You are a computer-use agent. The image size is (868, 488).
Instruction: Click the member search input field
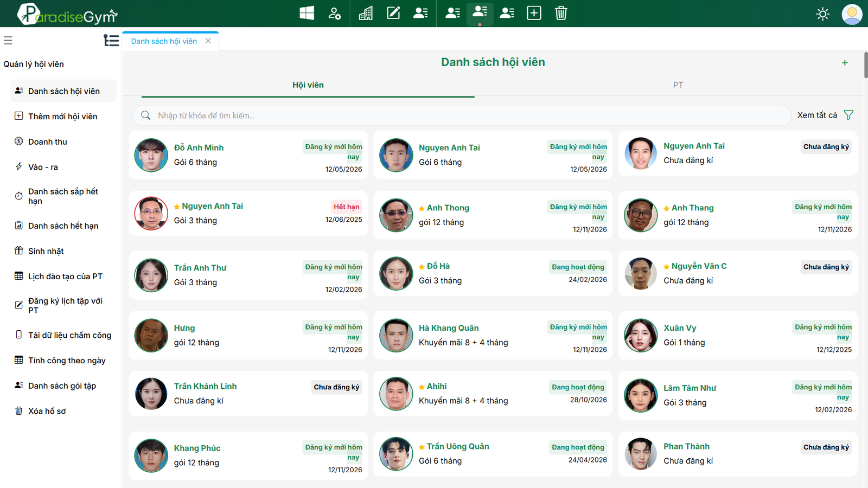pyautogui.click(x=461, y=115)
